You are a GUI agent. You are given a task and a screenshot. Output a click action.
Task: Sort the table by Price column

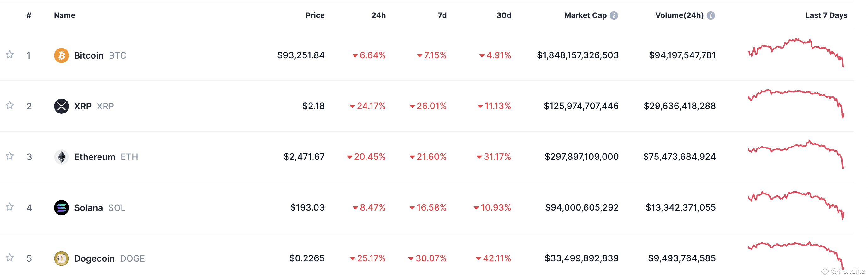click(315, 15)
